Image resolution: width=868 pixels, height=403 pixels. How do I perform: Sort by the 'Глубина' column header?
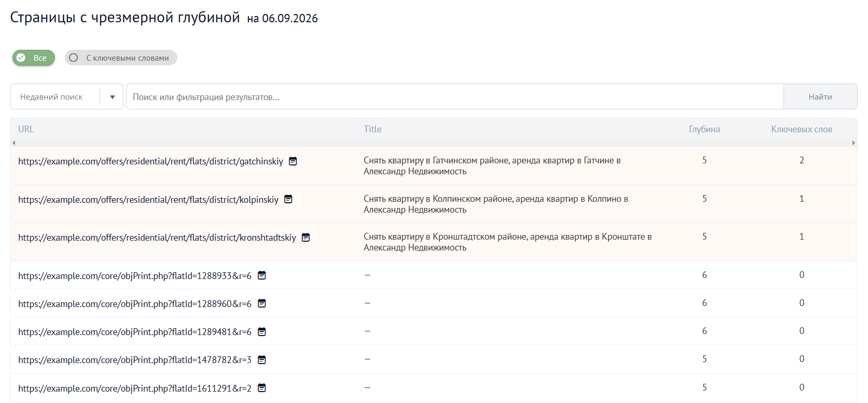click(x=704, y=129)
